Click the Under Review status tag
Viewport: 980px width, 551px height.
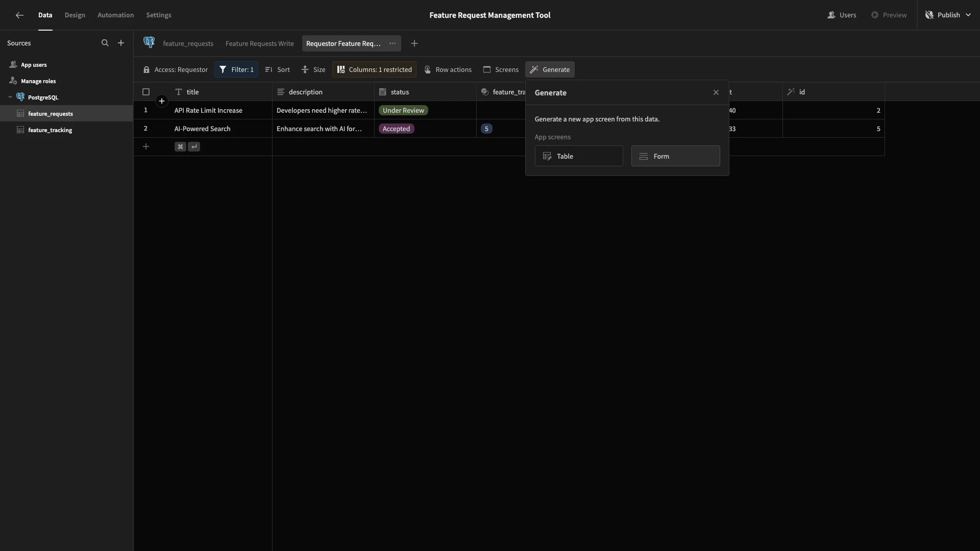(403, 111)
